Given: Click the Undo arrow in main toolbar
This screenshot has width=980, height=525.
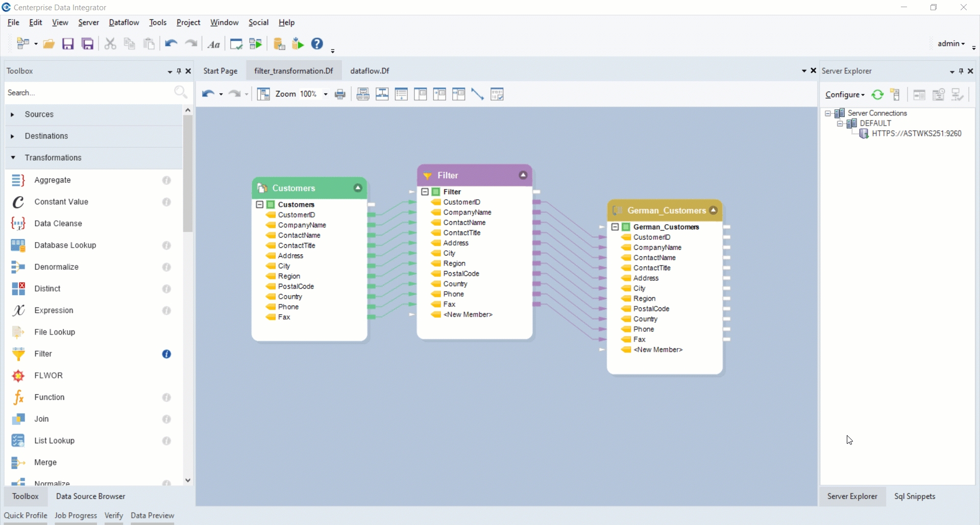Looking at the screenshot, I should (x=171, y=44).
